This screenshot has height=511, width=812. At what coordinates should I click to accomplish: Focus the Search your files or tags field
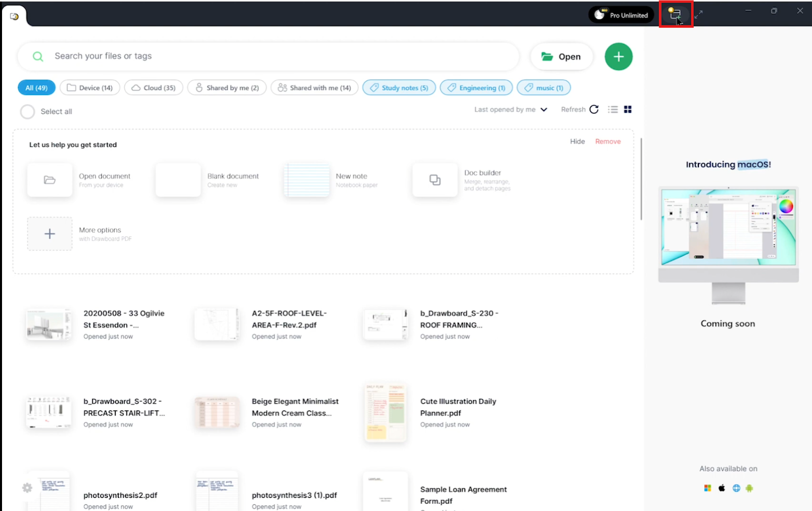pyautogui.click(x=268, y=56)
